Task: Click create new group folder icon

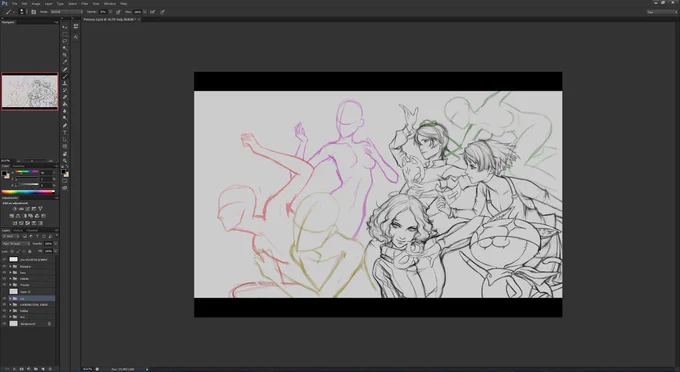Action: pos(36,369)
